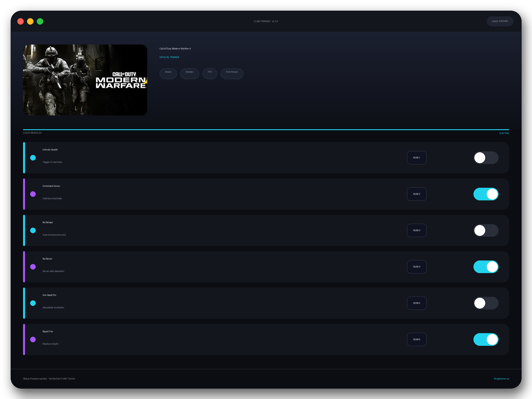
Task: Click the cyan dot beside Aim Assist Pro
Action: (33, 303)
